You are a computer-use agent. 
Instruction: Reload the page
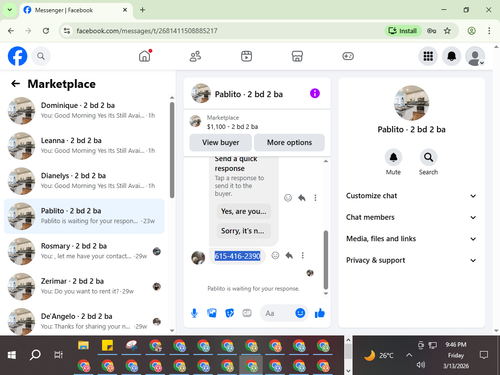click(x=46, y=31)
